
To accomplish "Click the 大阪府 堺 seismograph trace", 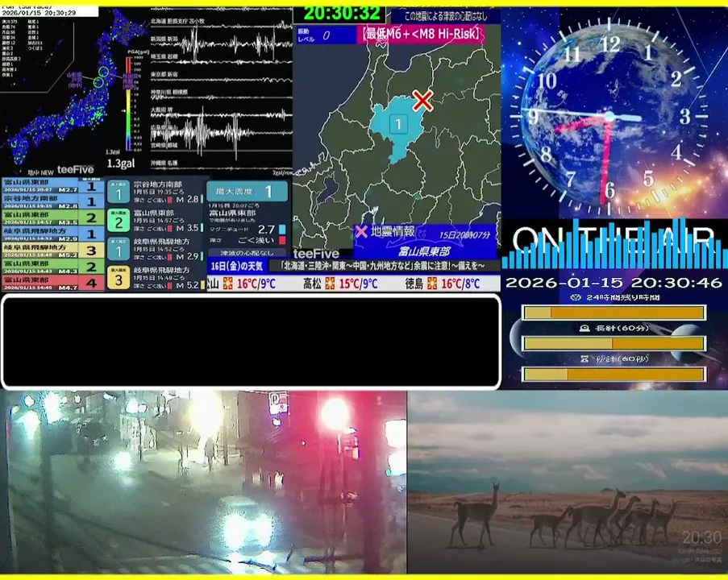I will pyautogui.click(x=222, y=114).
